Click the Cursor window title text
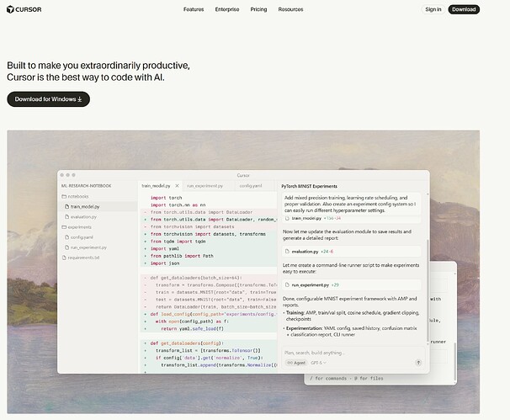Screen dimensions: 510x420 [243, 175]
